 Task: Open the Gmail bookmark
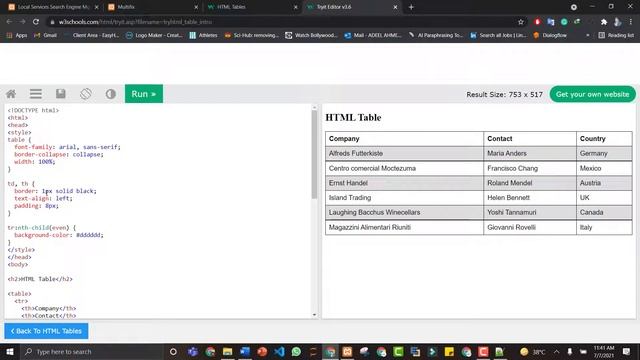(45, 36)
